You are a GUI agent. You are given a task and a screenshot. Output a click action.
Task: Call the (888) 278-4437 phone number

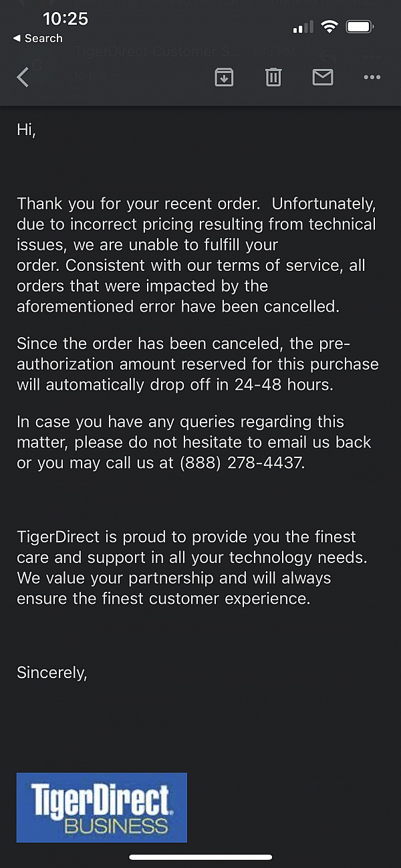pos(242,462)
